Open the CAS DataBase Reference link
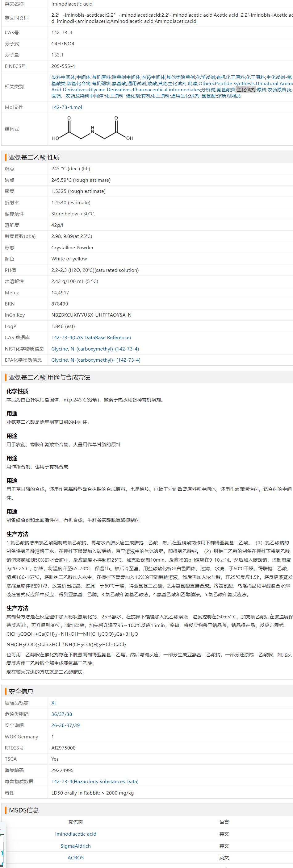293x868 pixels. (x=91, y=337)
